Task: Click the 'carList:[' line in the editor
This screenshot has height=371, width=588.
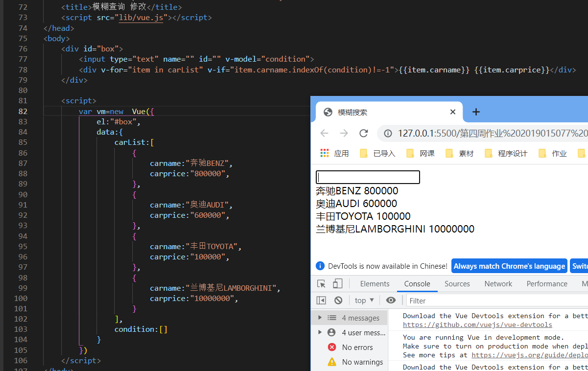Action: [134, 142]
